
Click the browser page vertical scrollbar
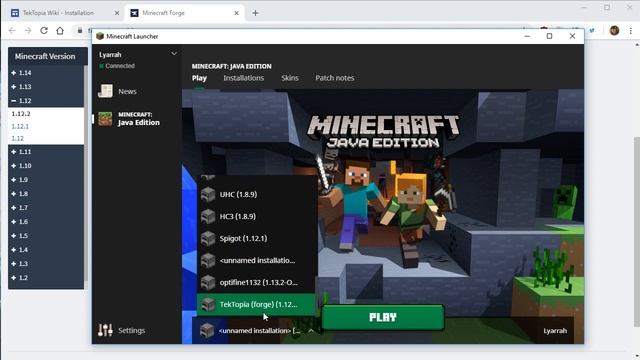[x=637, y=232]
